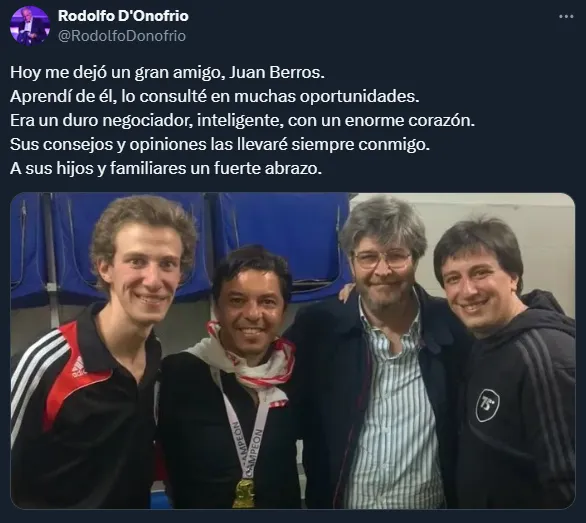Click the tweet line mentioning Juan Berros
The image size is (586, 523).
[x=167, y=73]
